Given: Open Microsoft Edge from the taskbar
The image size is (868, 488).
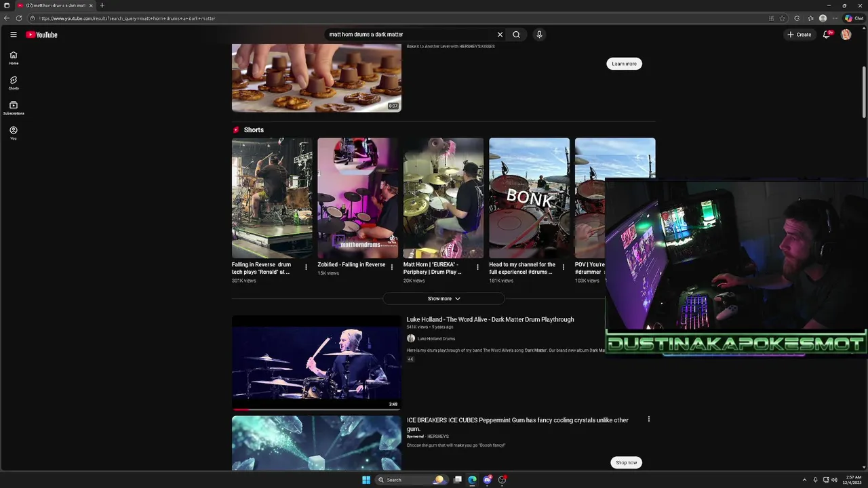Looking at the screenshot, I should (472, 480).
